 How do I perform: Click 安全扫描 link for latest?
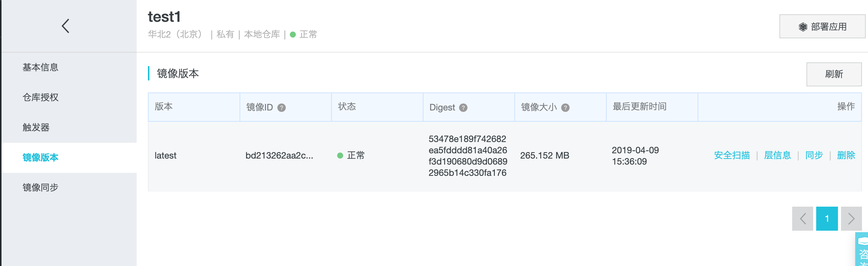point(732,156)
